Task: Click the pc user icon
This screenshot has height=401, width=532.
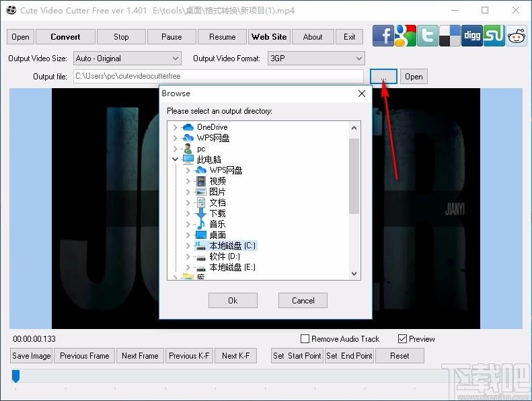Action: [188, 149]
